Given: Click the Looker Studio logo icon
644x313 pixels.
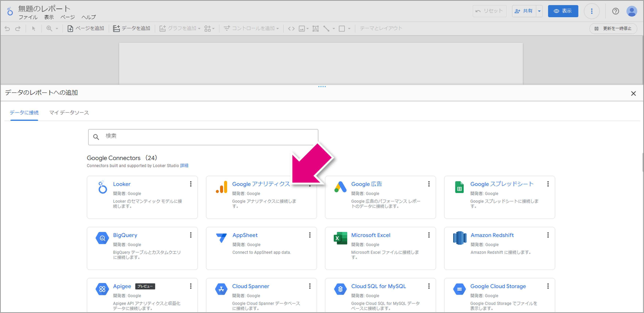Looking at the screenshot, I should [10, 11].
